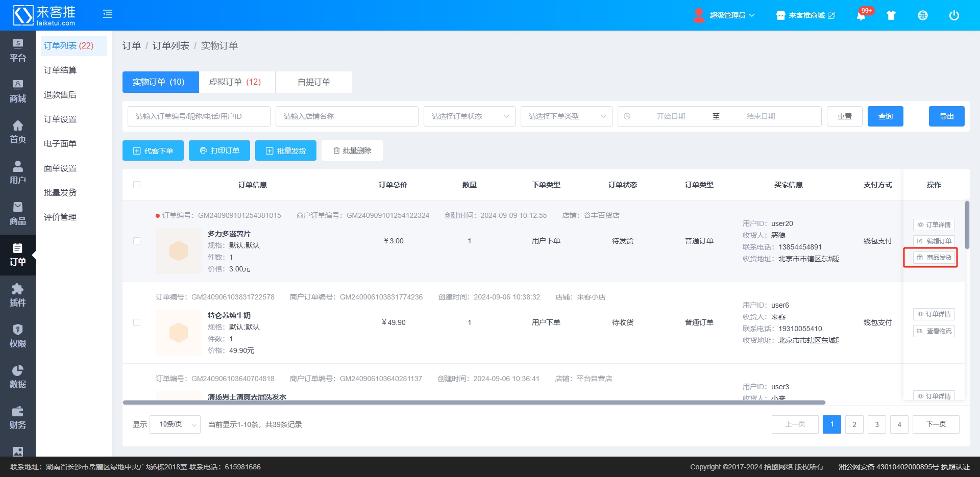Open the 插件 plugin sidebar icon
Image resolution: width=980 pixels, height=477 pixels.
tap(17, 295)
